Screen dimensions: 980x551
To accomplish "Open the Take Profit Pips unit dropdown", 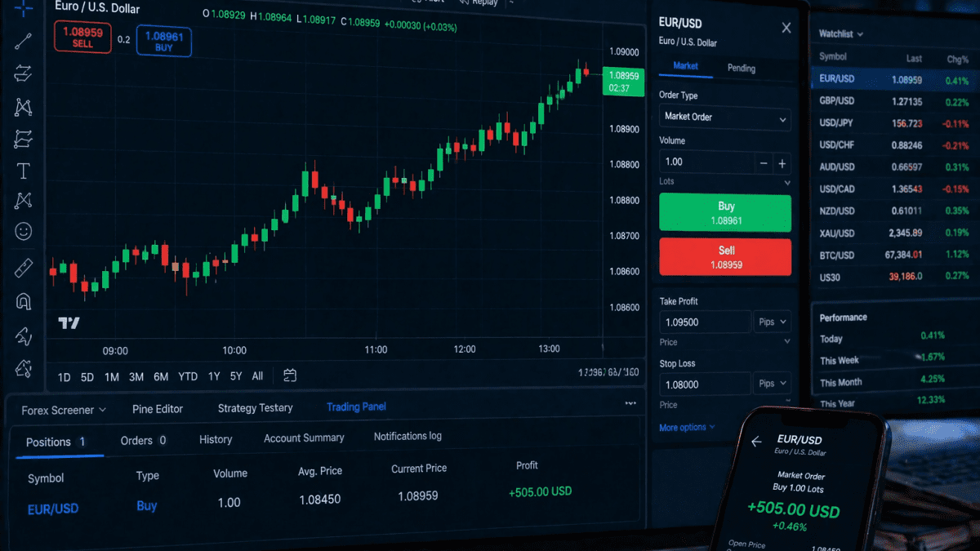I will [771, 322].
